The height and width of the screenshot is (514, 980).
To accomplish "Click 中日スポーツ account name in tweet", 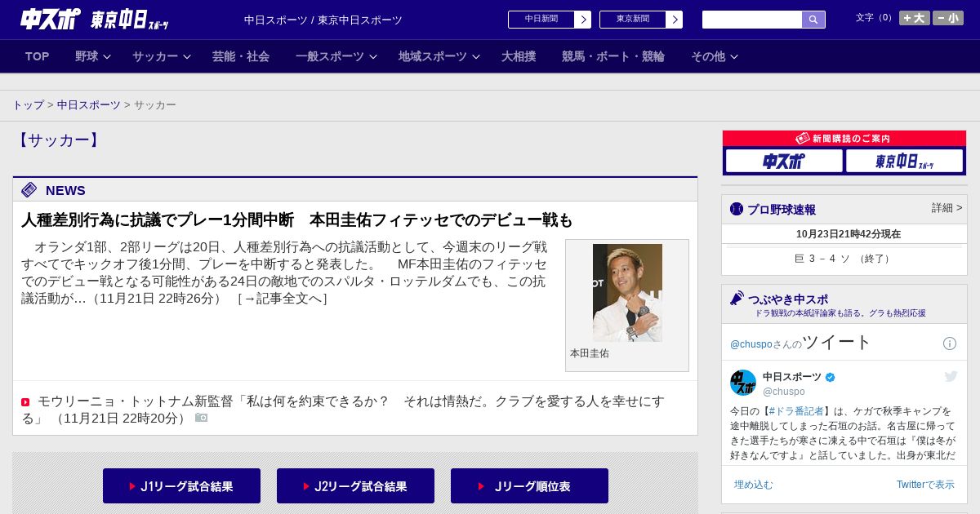I will click(792, 377).
